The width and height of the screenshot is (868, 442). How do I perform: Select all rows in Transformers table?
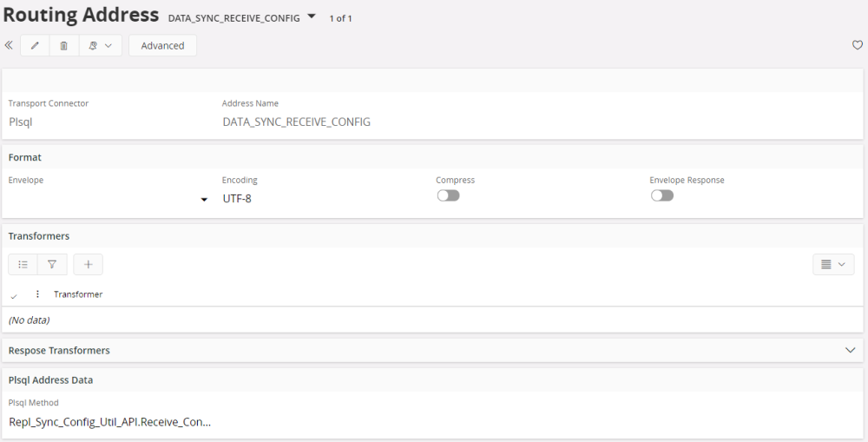[14, 295]
